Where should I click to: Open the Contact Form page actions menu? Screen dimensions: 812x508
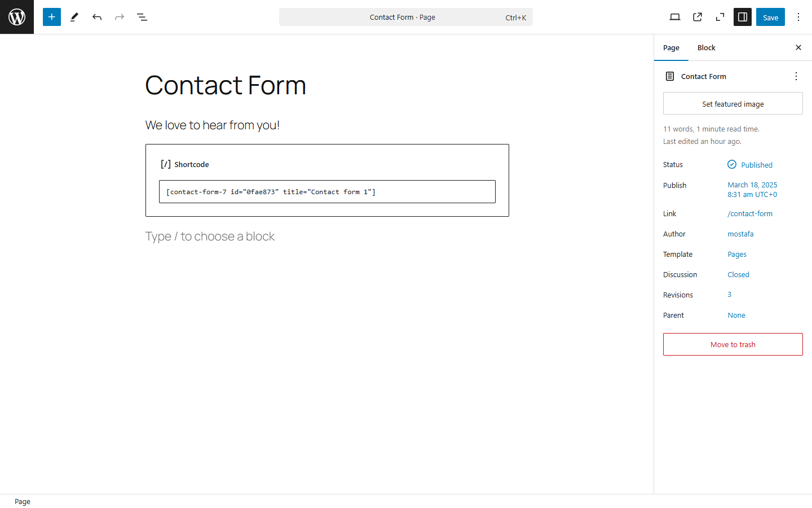(x=796, y=76)
